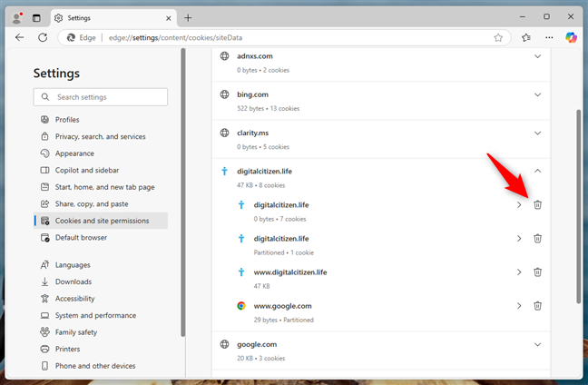Click the bing.com globe icon
This screenshot has height=385, width=588.
225,94
